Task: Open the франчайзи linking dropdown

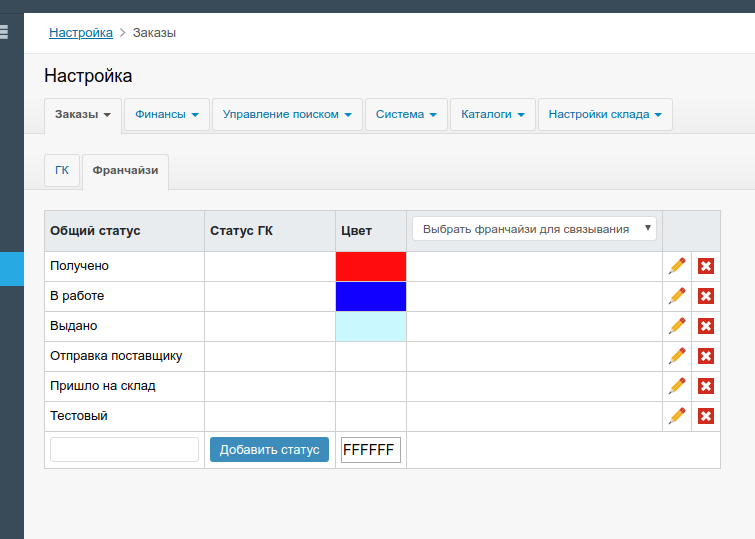Action: (534, 229)
